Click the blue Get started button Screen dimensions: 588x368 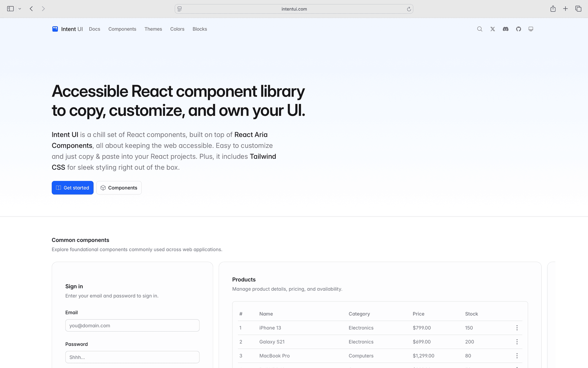pos(73,188)
